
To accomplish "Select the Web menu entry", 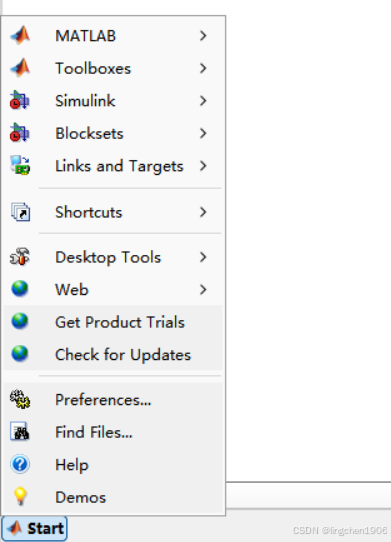I will pos(113,289).
